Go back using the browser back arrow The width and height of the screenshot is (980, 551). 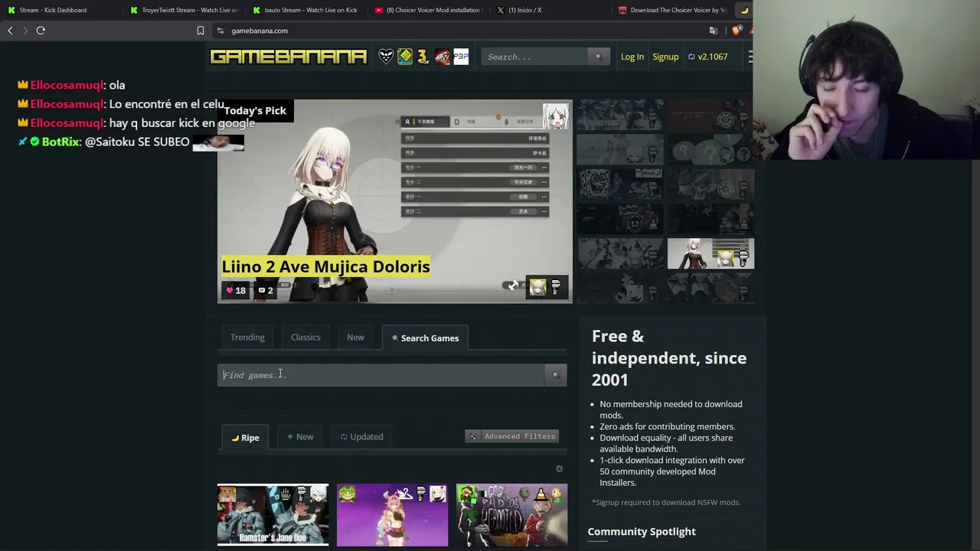(x=10, y=31)
